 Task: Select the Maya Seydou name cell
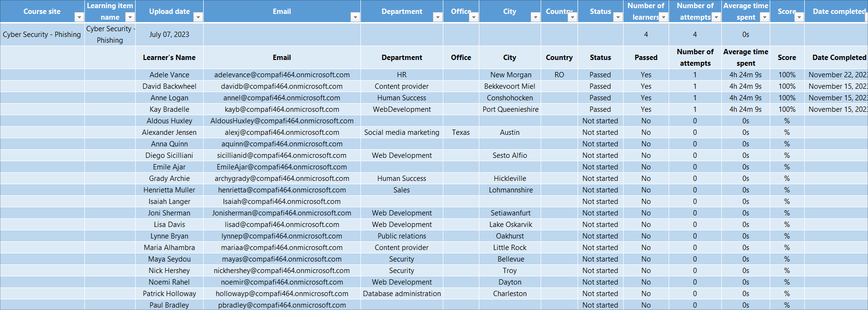coord(169,259)
